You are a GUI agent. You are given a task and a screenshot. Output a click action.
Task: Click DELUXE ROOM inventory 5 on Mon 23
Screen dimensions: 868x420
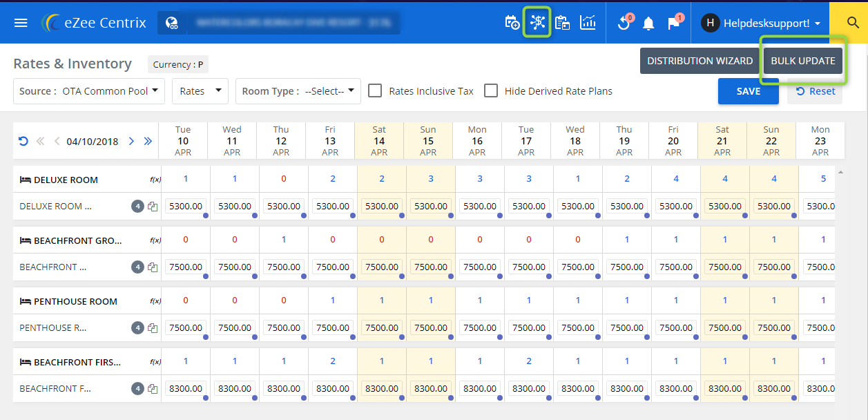click(823, 179)
